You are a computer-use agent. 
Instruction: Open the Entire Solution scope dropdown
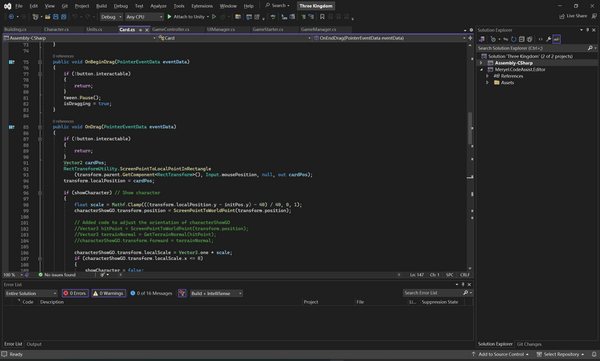31,293
